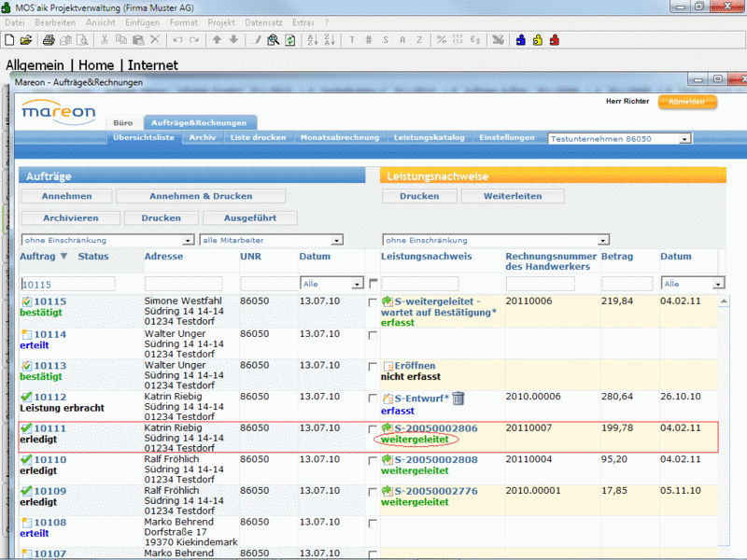Click the printer icon in the toolbar
Image resolution: width=747 pixels, height=560 pixels.
49,40
